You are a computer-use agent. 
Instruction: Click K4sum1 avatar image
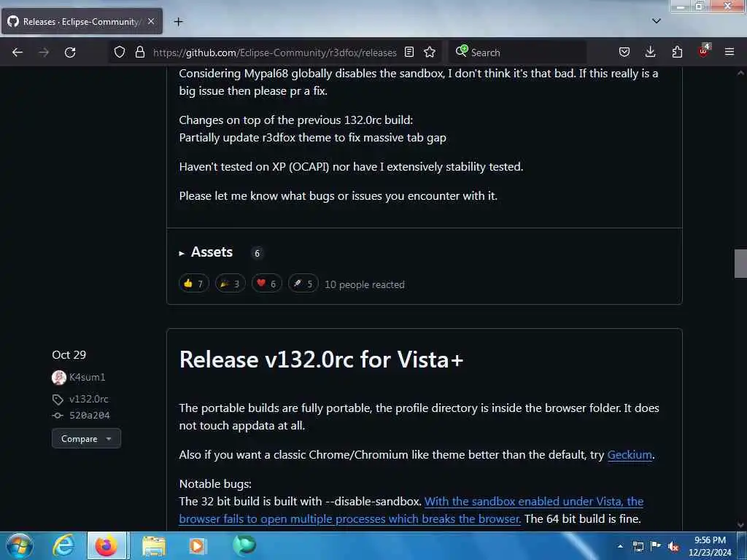coord(59,378)
